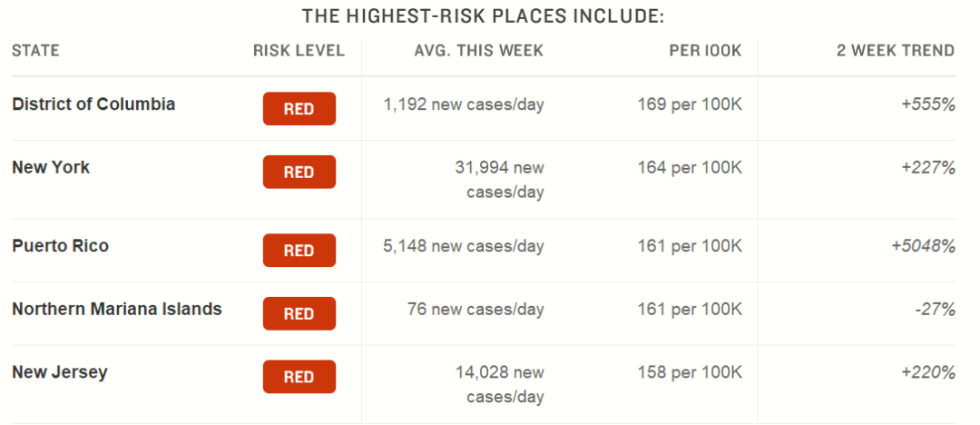The image size is (980, 425).
Task: Click the RED risk badge for New Jersey
Action: 299,377
